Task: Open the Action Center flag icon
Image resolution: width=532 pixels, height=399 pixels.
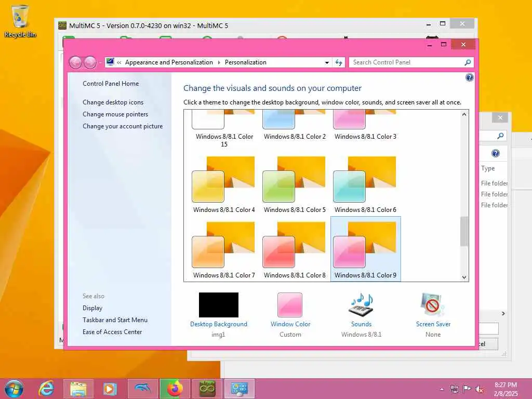Action: click(x=467, y=389)
